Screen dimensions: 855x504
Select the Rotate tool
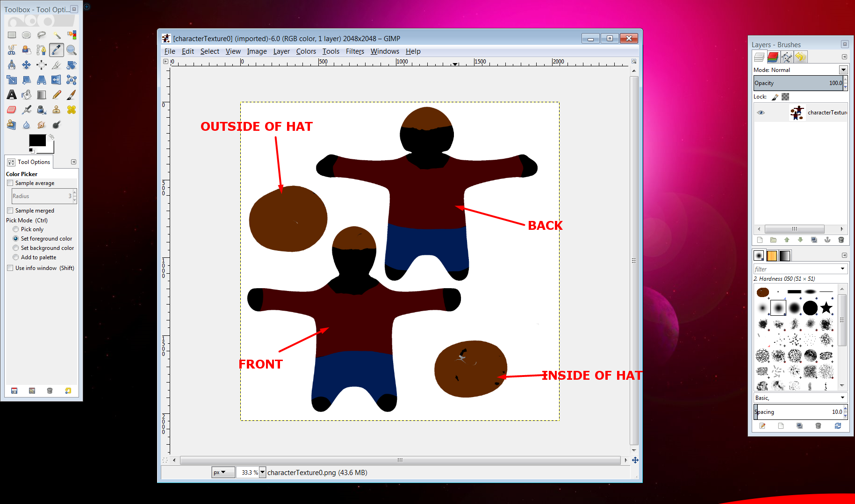72,65
